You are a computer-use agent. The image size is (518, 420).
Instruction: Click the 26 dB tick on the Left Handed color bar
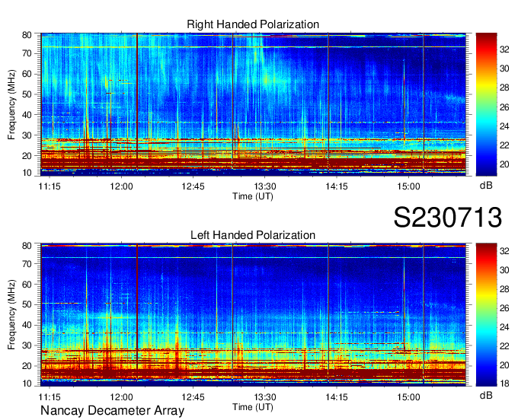504,308
